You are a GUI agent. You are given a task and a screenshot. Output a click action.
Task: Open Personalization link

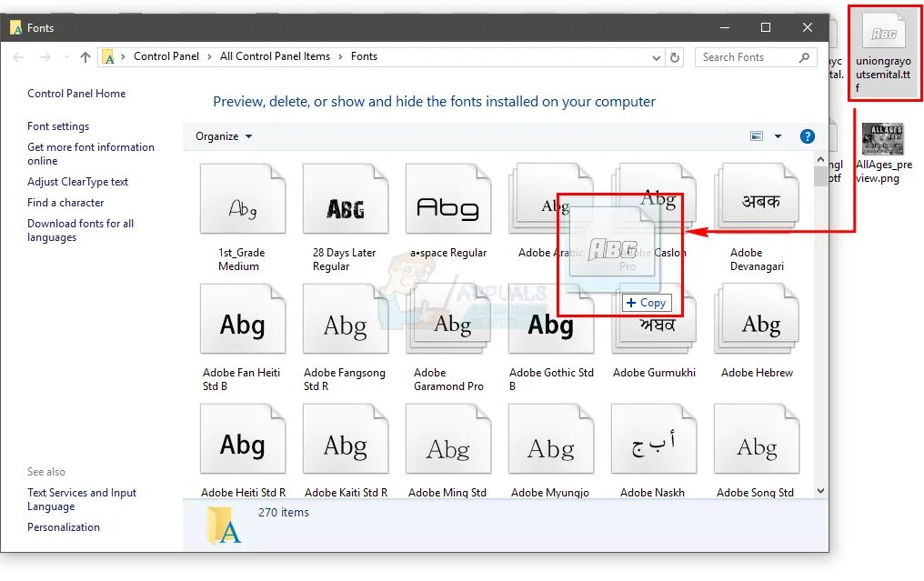pos(64,527)
